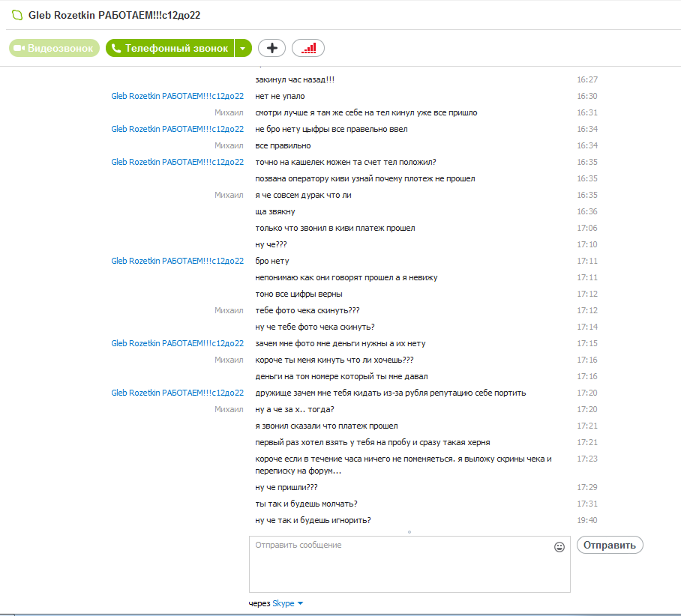Select message 'тоно все цифры верны'

298,295
